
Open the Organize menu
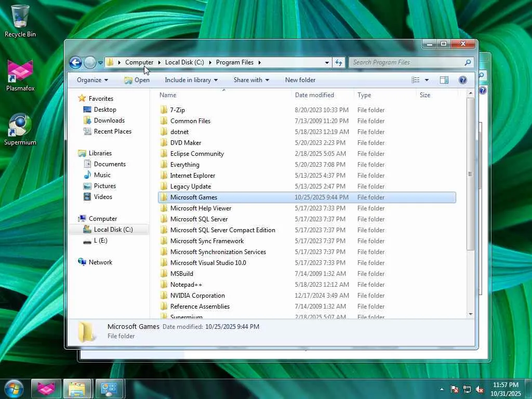[92, 80]
